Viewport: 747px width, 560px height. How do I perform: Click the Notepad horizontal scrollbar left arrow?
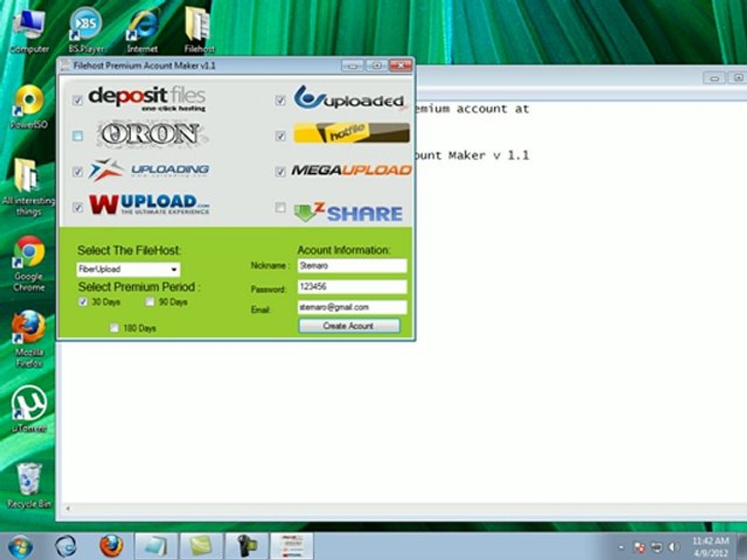tap(67, 509)
